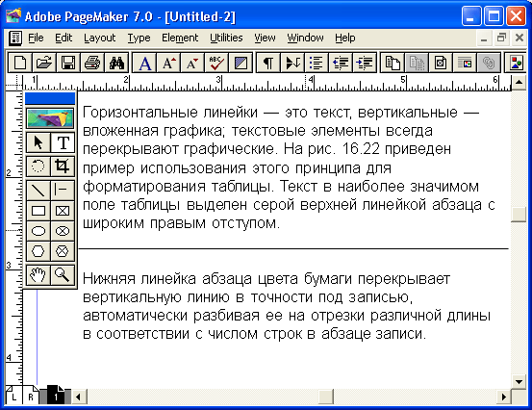Click the decrease indent icon
This screenshot has height=410, width=532.
pyautogui.click(x=341, y=63)
